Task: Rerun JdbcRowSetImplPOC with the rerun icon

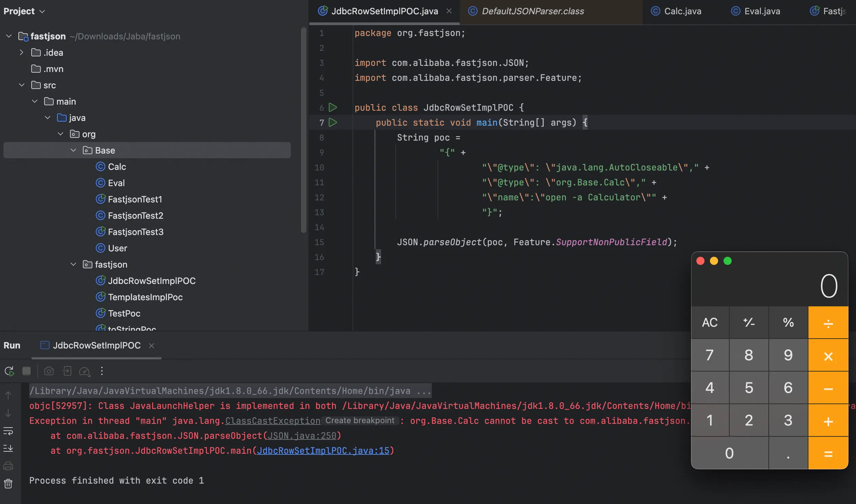Action: (9, 371)
